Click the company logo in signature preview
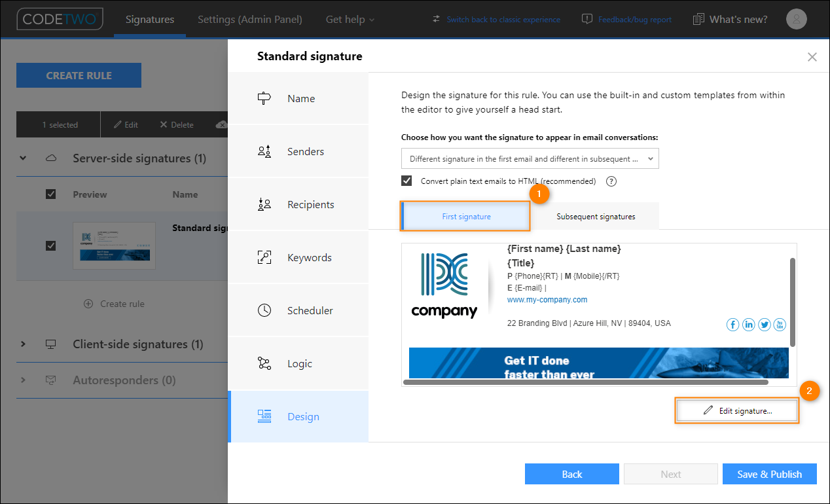The image size is (830, 504). [x=444, y=286]
